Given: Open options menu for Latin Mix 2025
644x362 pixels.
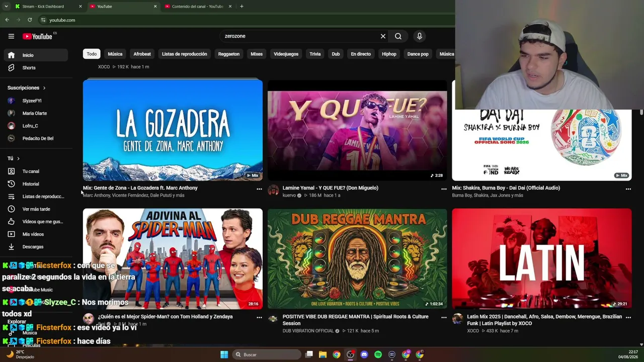Looking at the screenshot, I should [x=628, y=318].
